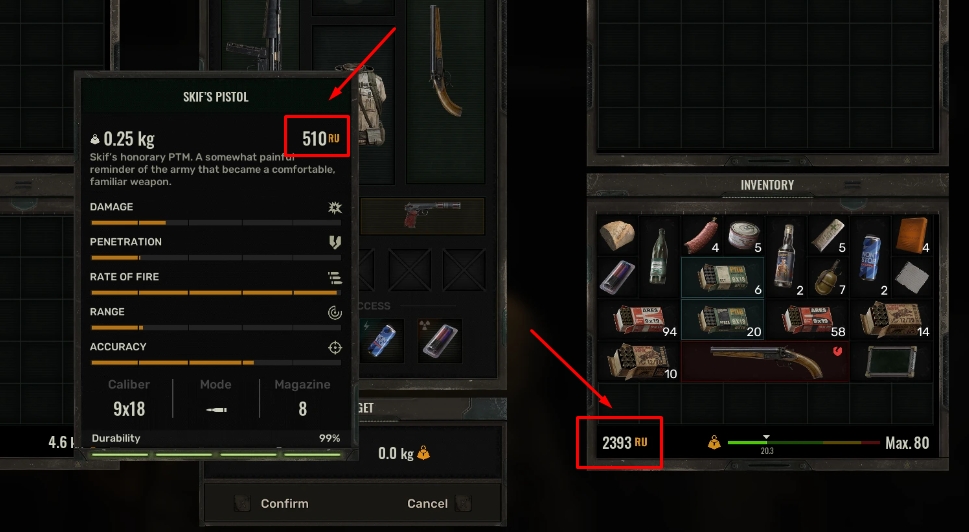Select the highlighted 9x18 ammo stack of 20
This screenshot has height=532, width=969.
click(722, 319)
